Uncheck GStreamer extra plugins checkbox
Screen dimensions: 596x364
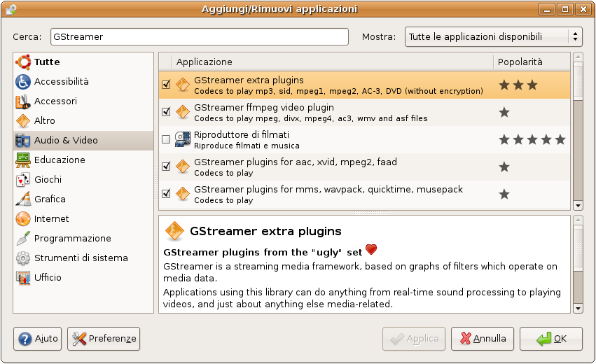pyautogui.click(x=166, y=85)
